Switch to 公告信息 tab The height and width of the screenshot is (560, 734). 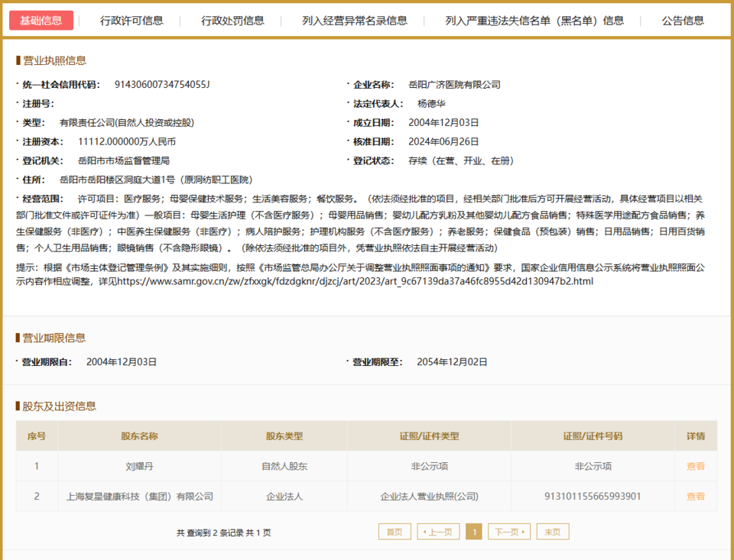[x=683, y=21]
